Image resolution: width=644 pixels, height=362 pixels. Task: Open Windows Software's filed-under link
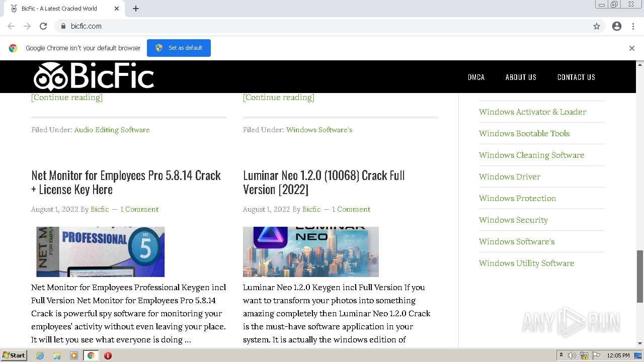click(x=319, y=130)
